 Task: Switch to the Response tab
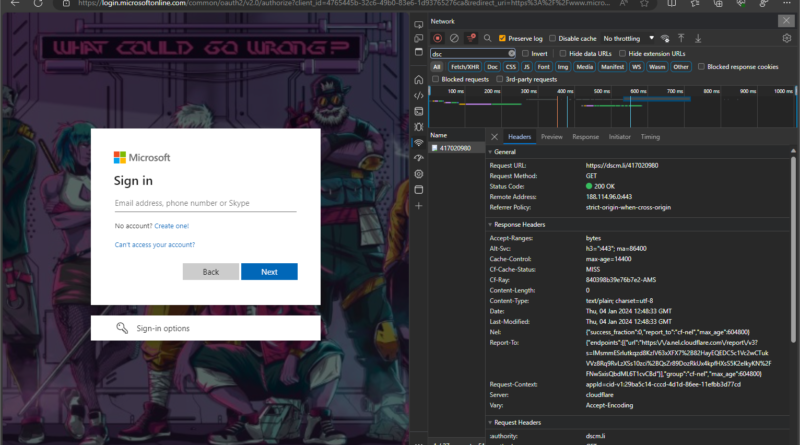point(585,137)
